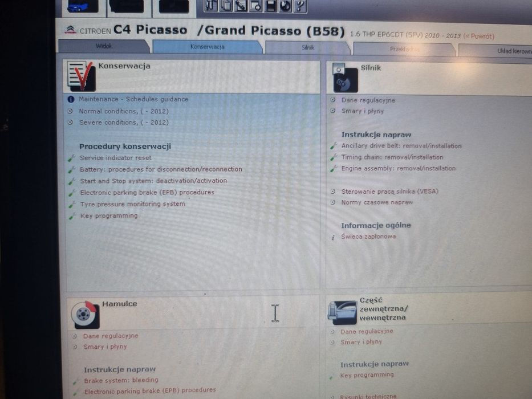
Task: Open Dane regulacyjne under Część zewnętrzna/wewnętrzna
Action: [367, 331]
